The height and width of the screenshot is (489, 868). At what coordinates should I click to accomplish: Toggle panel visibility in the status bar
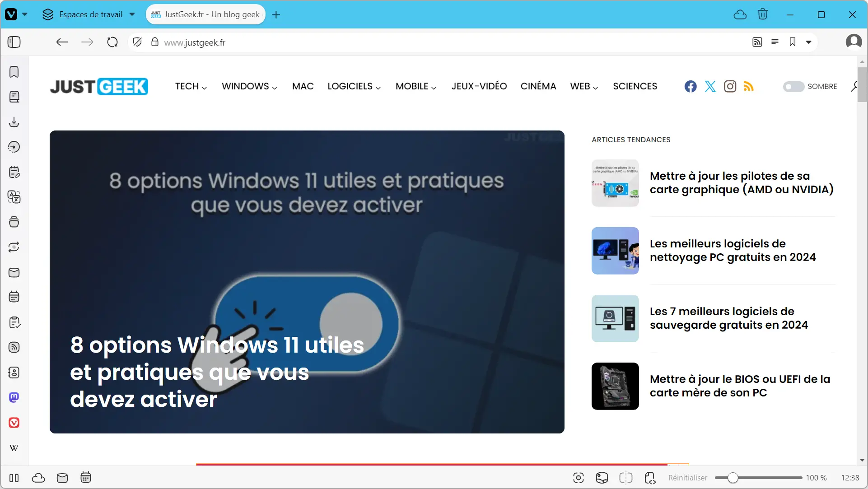pyautogui.click(x=14, y=478)
